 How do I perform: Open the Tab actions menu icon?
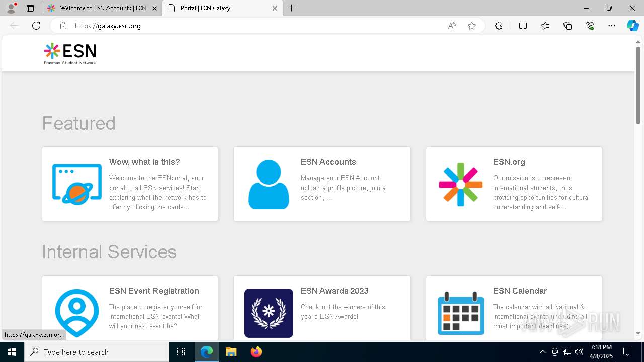coord(30,8)
